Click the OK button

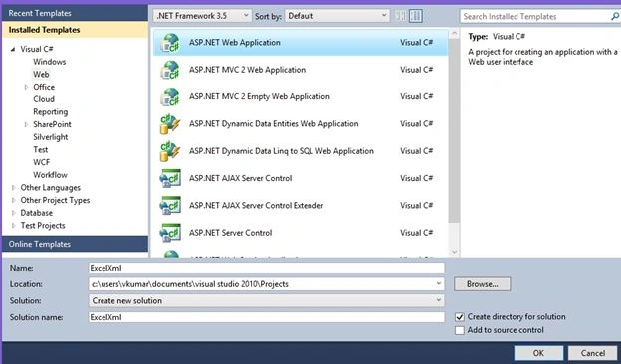coord(538,353)
